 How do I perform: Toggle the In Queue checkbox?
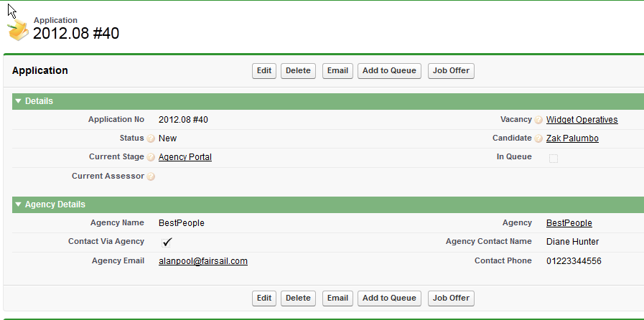pyautogui.click(x=554, y=158)
